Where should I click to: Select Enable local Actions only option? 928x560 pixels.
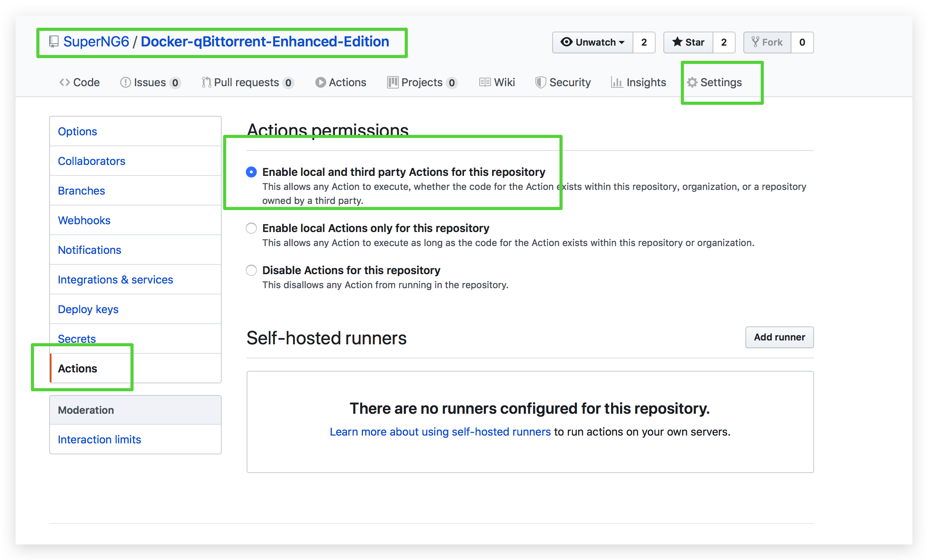coord(251,228)
